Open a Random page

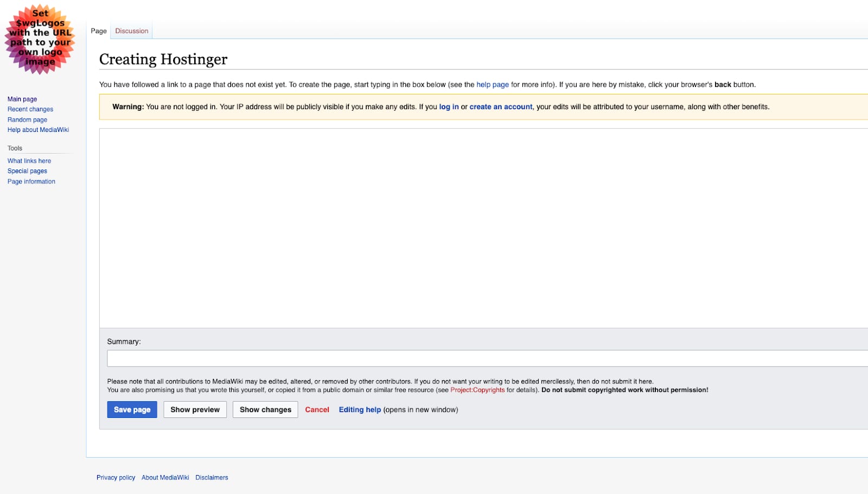(x=27, y=119)
